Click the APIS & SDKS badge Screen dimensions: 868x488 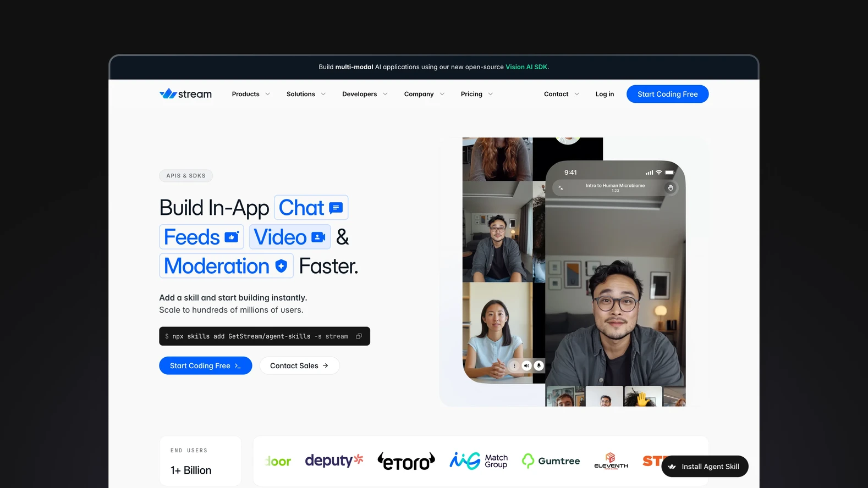pyautogui.click(x=186, y=176)
